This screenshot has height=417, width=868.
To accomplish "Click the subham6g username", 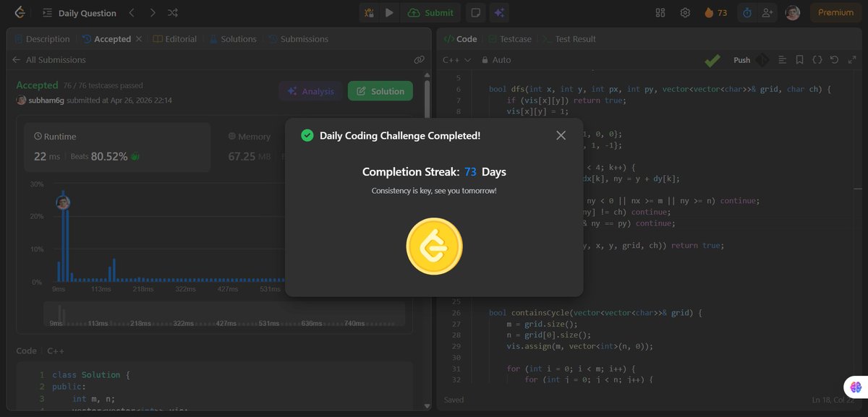I will point(46,100).
